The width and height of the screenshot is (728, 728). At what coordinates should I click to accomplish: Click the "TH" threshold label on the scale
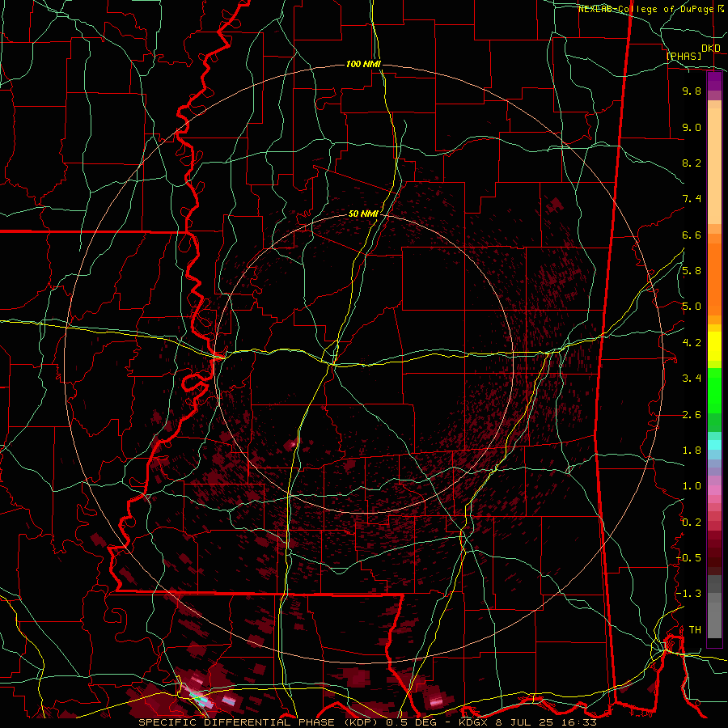pyautogui.click(x=695, y=630)
